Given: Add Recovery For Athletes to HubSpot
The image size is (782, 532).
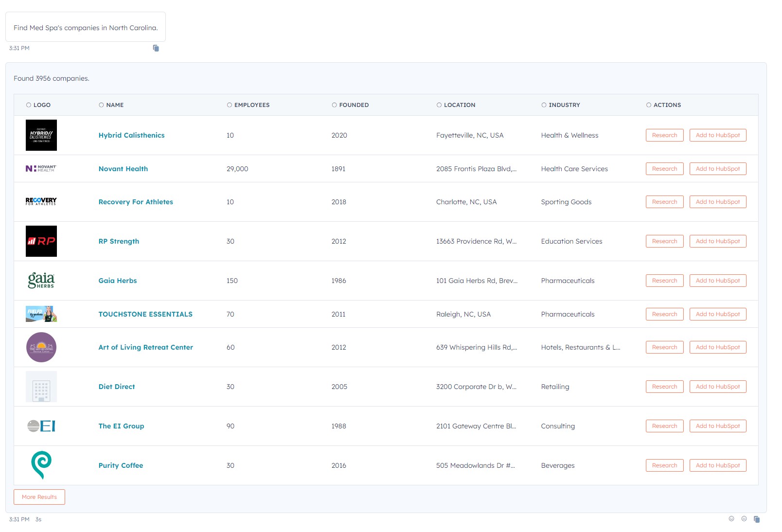Looking at the screenshot, I should coord(718,202).
